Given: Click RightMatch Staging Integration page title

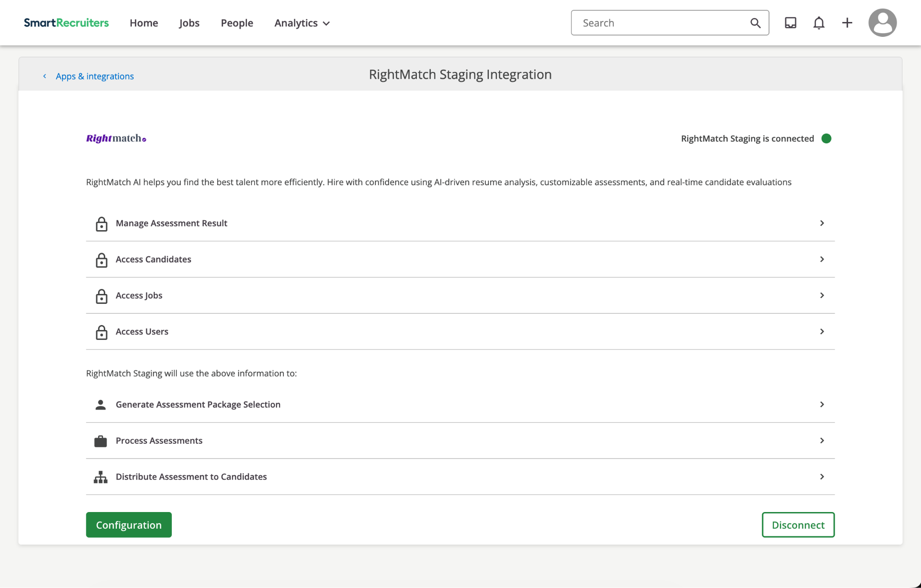Looking at the screenshot, I should point(460,74).
